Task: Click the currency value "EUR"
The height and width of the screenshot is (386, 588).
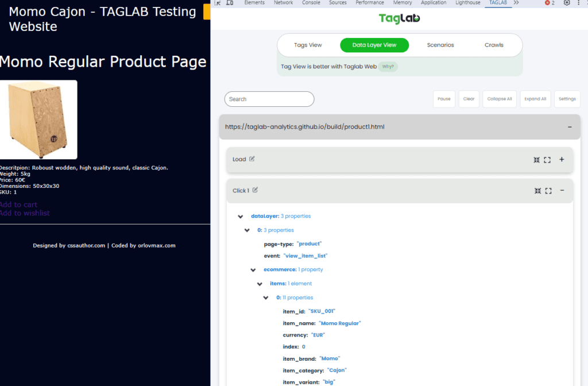Action: coord(318,335)
